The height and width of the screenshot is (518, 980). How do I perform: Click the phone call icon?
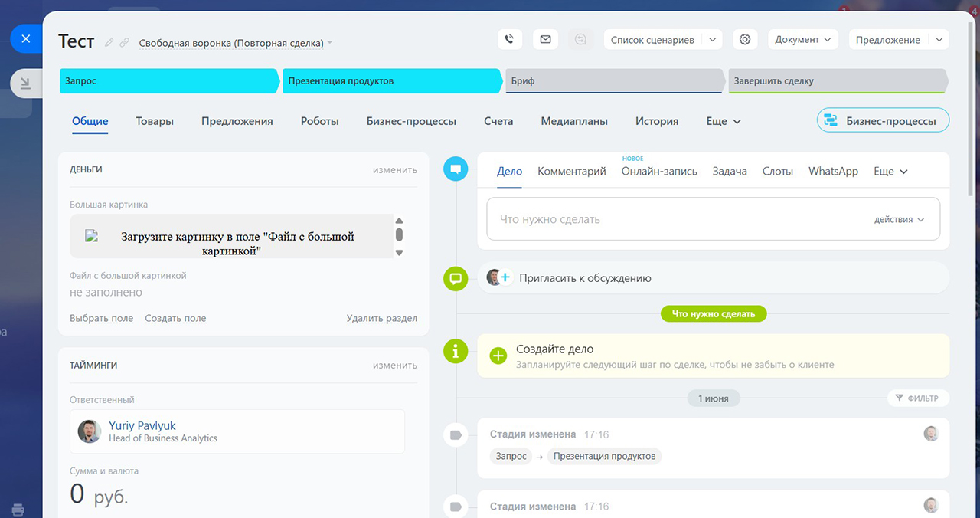pyautogui.click(x=509, y=39)
